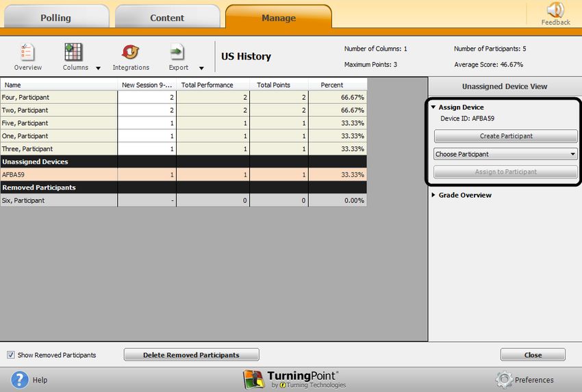Select the 'Two, Participant' row
The width and height of the screenshot is (582, 392).
184,110
